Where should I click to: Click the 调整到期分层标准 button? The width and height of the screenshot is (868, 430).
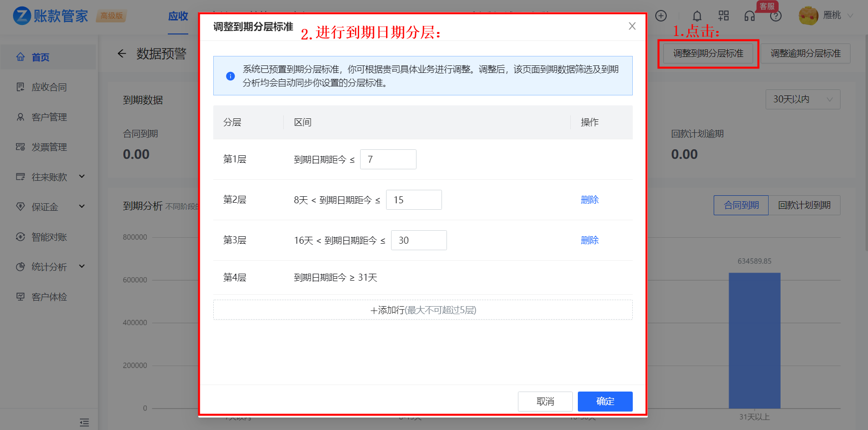[708, 53]
